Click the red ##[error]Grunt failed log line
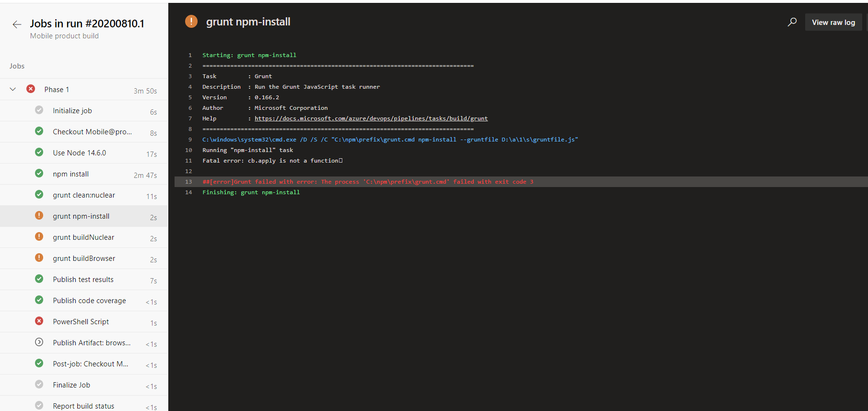 tap(368, 182)
